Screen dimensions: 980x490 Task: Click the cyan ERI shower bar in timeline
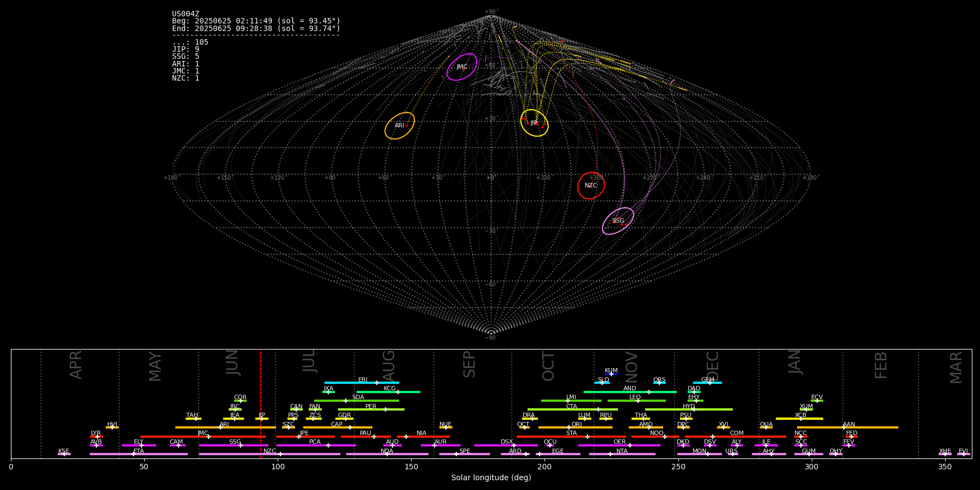(362, 383)
